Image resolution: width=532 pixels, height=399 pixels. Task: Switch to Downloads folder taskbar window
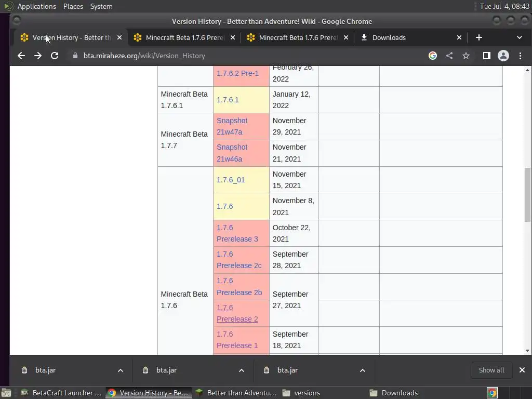[x=410, y=393]
